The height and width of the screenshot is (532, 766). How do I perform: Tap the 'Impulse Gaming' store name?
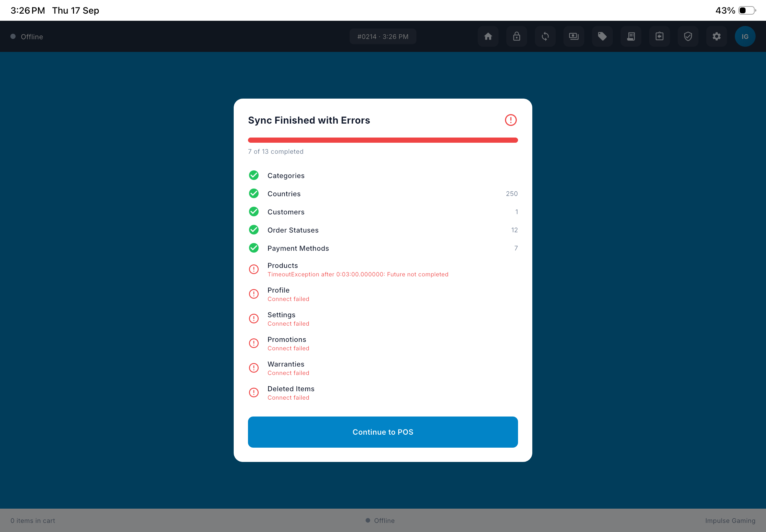730,521
